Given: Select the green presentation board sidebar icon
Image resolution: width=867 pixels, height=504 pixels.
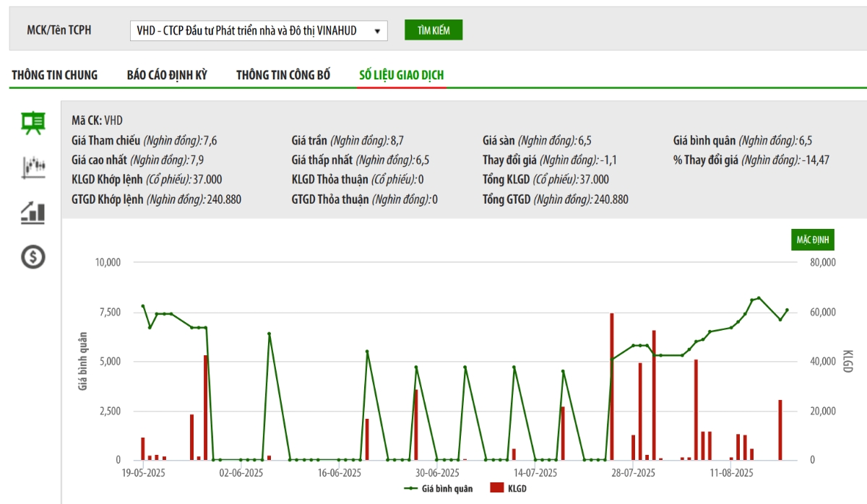Looking at the screenshot, I should [33, 123].
